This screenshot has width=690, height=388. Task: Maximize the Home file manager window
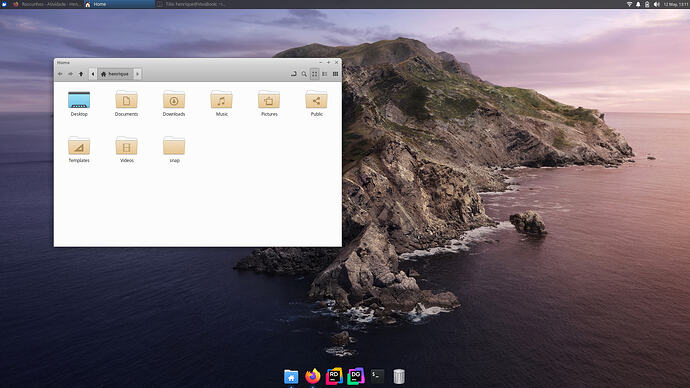328,62
